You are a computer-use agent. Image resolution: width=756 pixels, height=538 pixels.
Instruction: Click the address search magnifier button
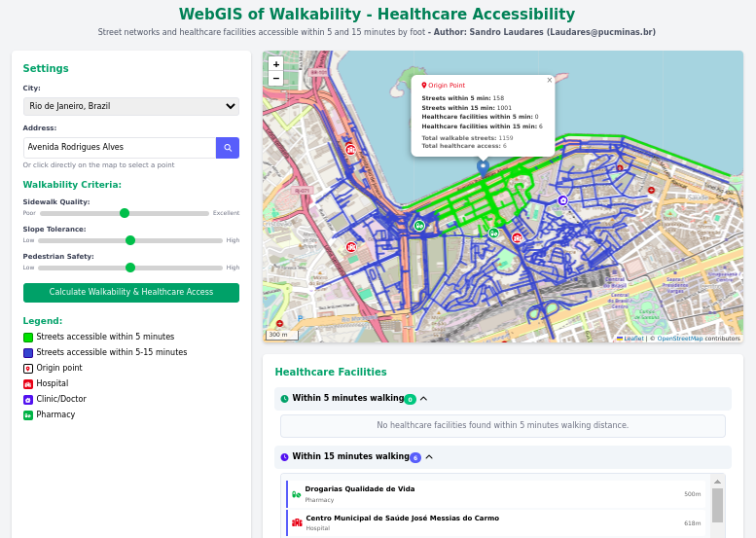point(228,148)
